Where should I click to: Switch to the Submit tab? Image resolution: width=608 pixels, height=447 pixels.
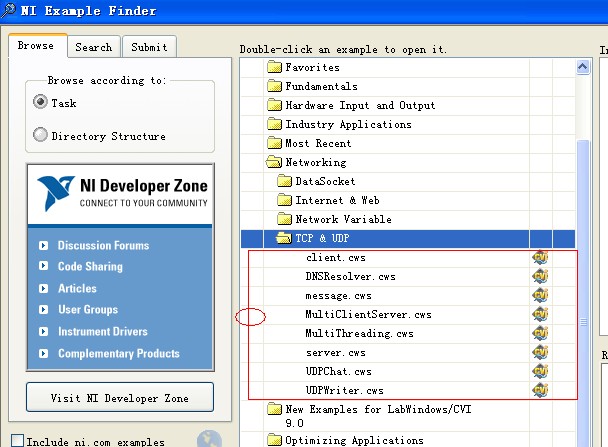[149, 47]
